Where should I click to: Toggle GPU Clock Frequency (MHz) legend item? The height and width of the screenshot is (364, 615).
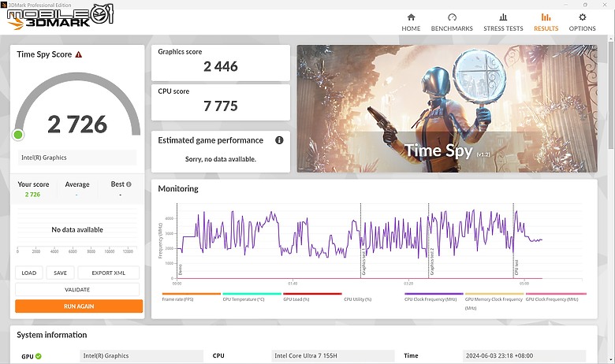[556, 297]
